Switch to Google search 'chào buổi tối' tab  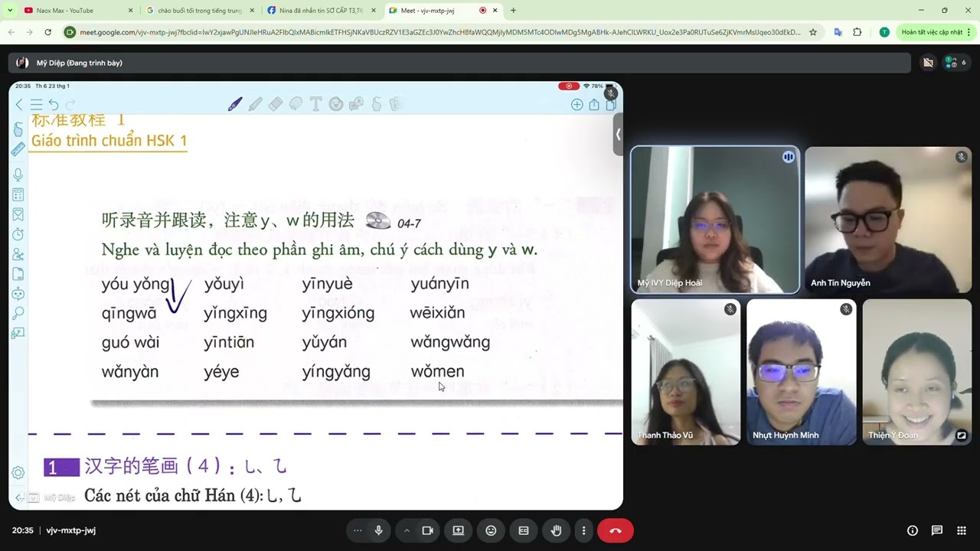pos(201,11)
